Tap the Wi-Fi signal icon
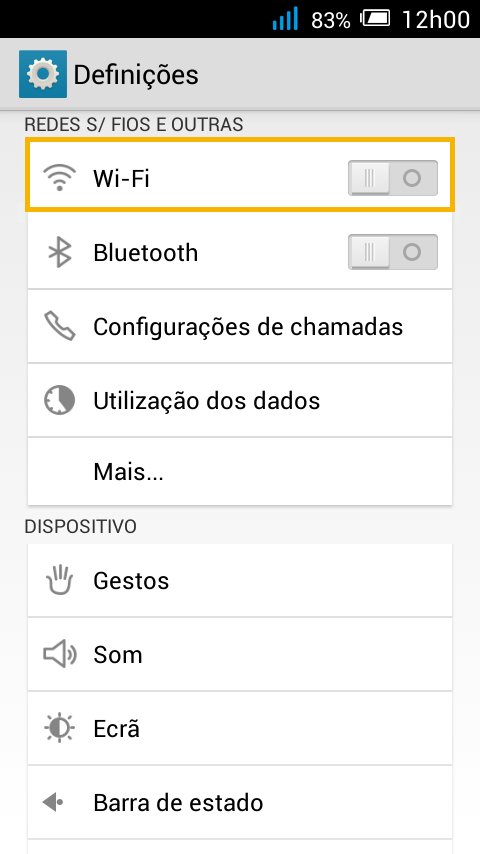Screen dimensions: 480x854 click(x=59, y=178)
